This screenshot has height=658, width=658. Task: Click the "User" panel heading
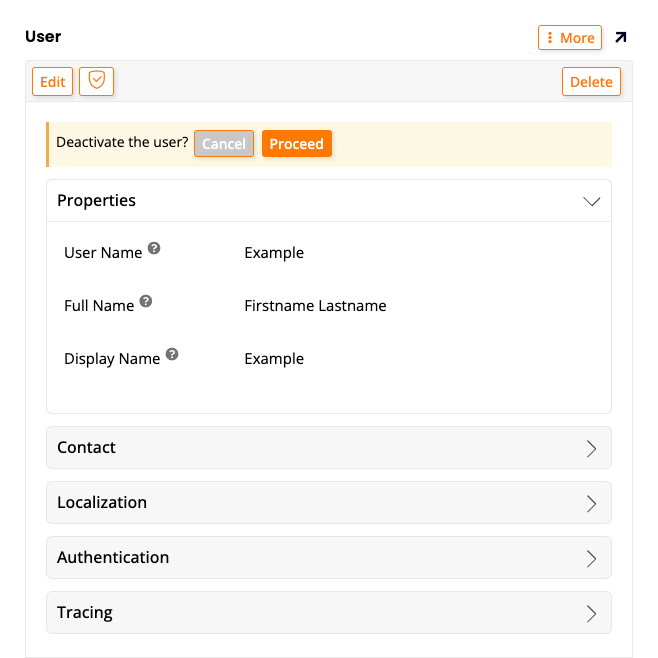[43, 37]
